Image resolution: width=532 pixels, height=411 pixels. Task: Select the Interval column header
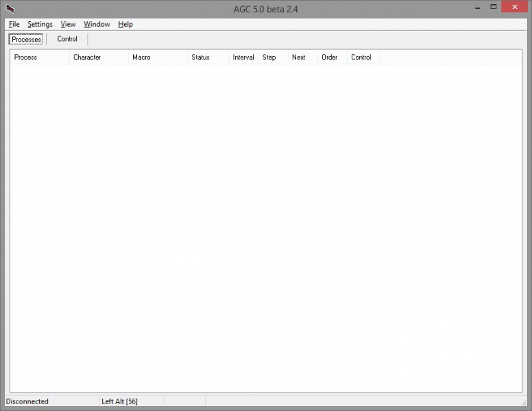point(243,58)
